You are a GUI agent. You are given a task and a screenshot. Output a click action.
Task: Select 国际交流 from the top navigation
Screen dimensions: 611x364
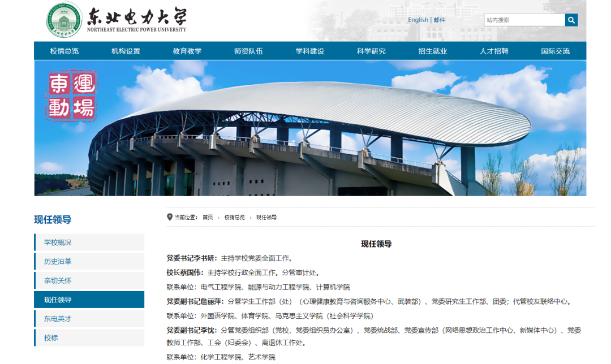(x=556, y=50)
